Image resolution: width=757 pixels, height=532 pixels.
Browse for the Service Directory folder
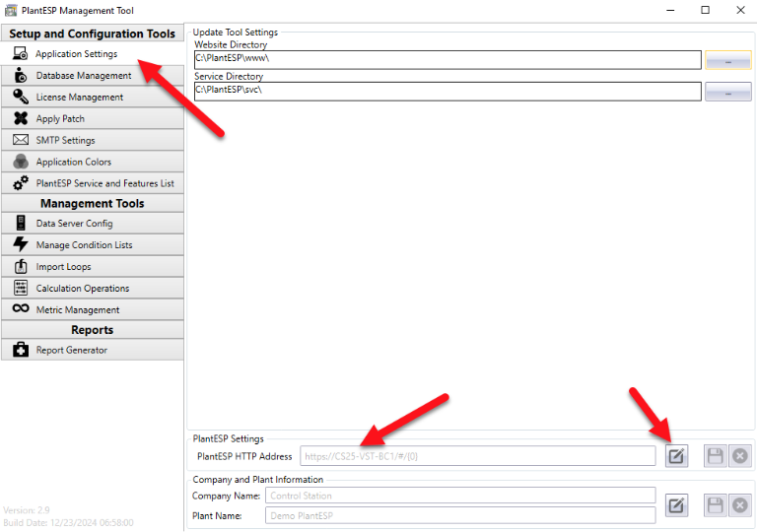(x=728, y=92)
